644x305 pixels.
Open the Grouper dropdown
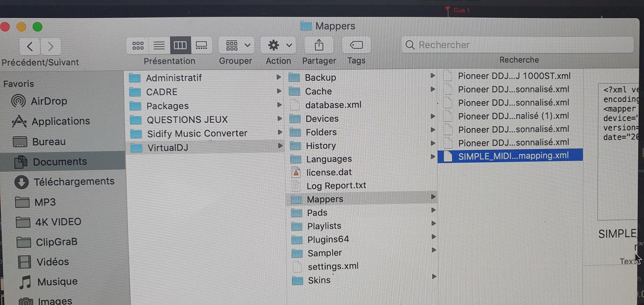236,45
